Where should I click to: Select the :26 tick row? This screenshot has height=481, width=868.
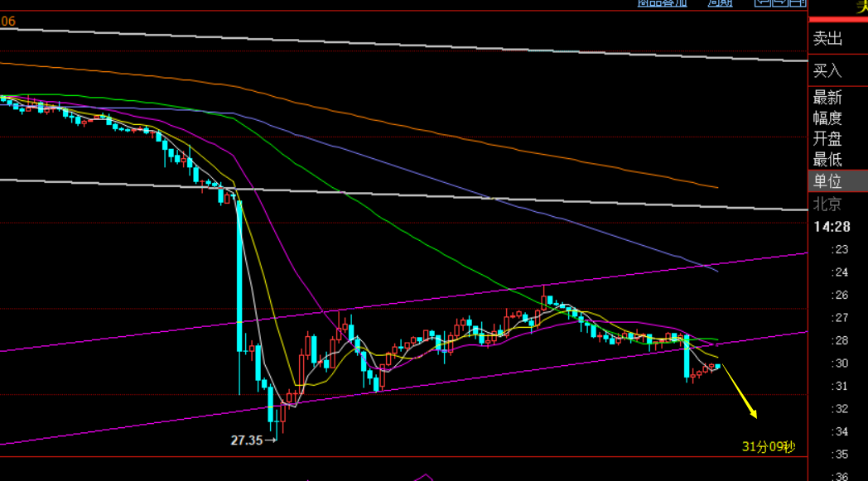coord(840,295)
